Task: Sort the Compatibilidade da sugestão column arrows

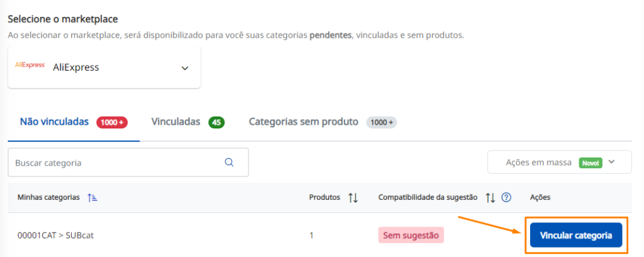Action: point(491,197)
